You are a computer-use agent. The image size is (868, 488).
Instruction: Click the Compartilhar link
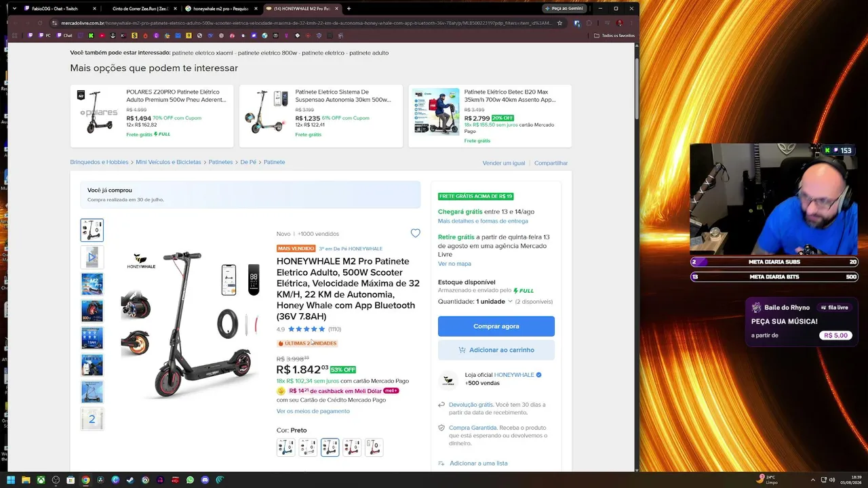point(551,163)
